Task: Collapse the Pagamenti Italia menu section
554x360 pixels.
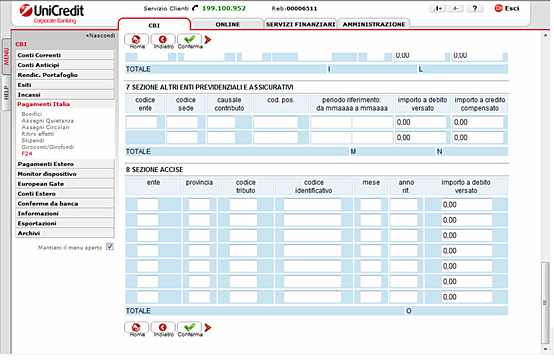Action: pos(43,104)
